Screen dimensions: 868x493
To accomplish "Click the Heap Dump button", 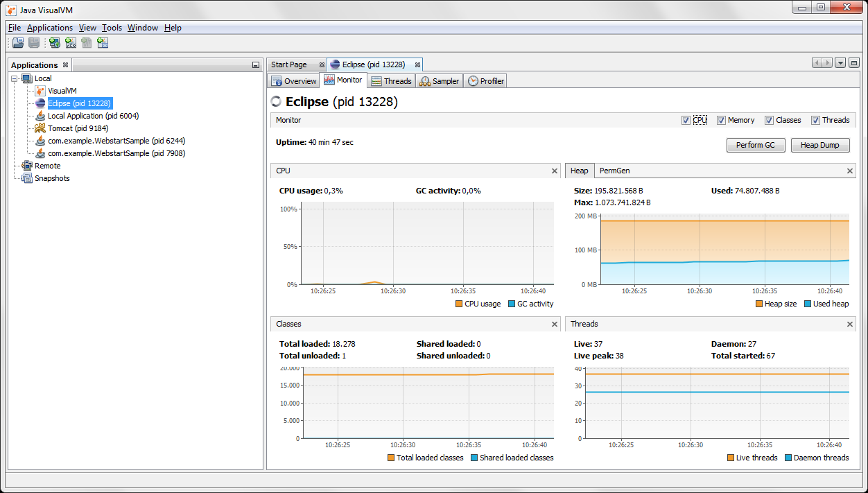I will click(820, 145).
